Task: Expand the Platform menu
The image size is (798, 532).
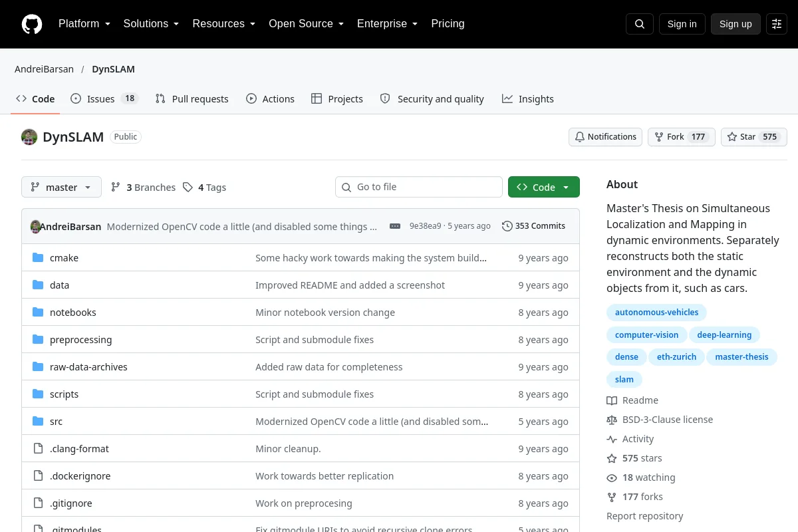Action: coord(84,24)
